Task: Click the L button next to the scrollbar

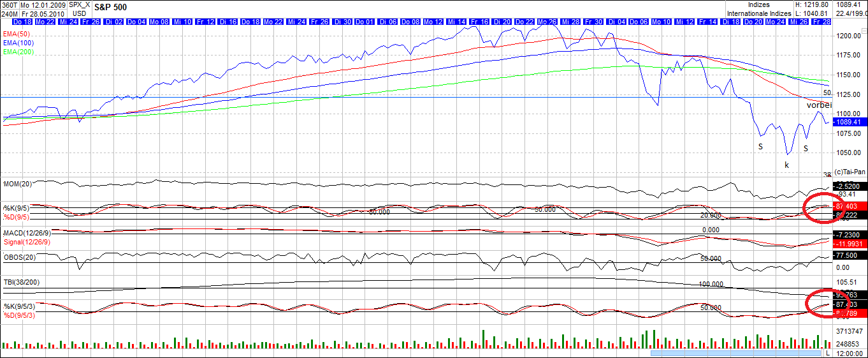Action: point(828,353)
